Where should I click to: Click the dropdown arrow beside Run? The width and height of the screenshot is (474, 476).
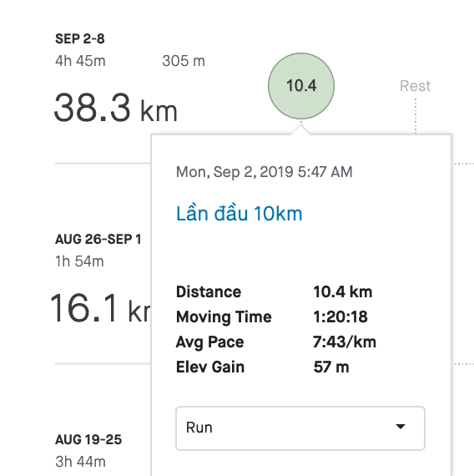[401, 427]
